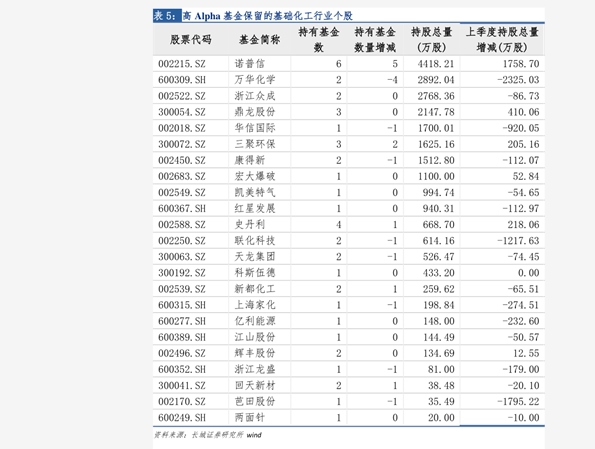Select the -1795.22 change value
The image size is (595, 449).
518,401
